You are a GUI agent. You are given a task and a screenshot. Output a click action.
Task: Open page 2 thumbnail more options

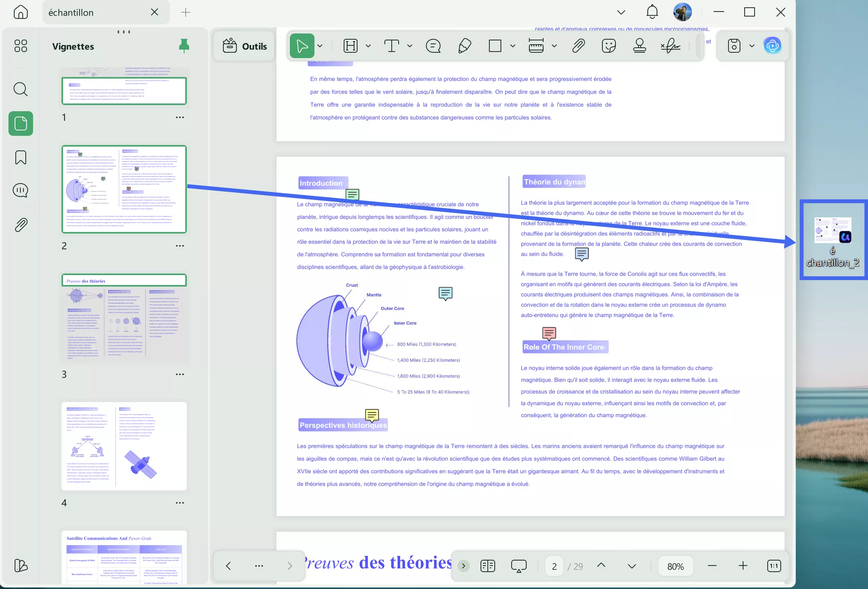[180, 246]
